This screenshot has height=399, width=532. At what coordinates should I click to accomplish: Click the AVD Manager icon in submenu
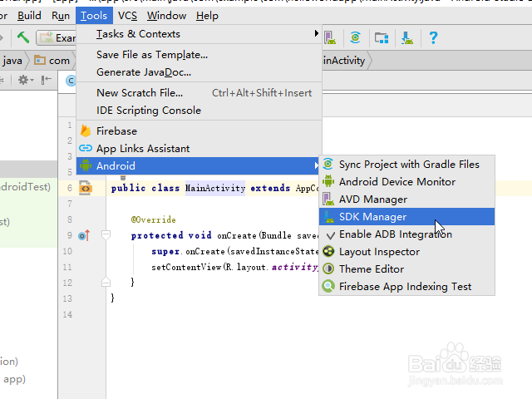[x=328, y=199]
